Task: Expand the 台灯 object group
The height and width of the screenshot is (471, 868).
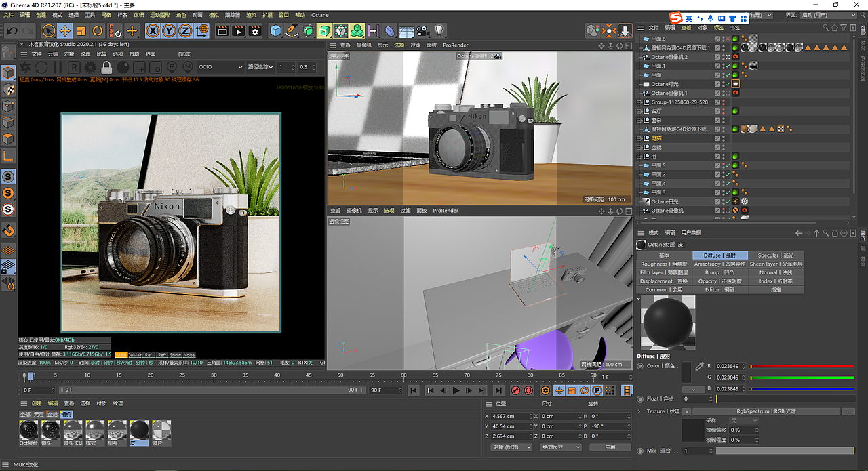Action: point(639,111)
